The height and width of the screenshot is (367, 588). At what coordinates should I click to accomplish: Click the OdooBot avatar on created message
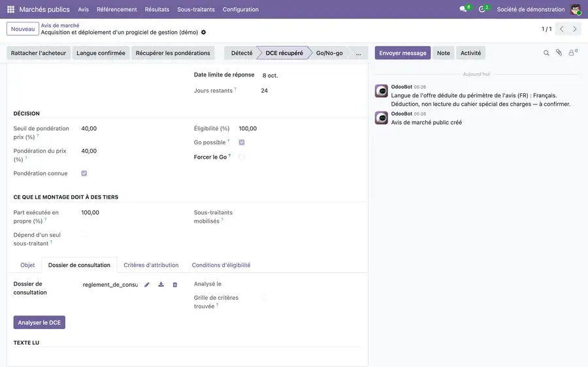pos(382,118)
